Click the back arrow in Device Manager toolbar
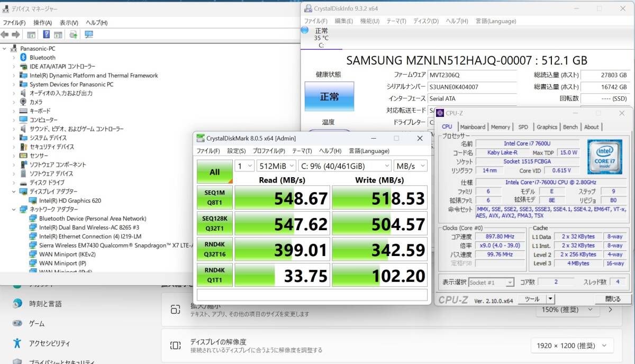635x364 pixels. click(5, 34)
